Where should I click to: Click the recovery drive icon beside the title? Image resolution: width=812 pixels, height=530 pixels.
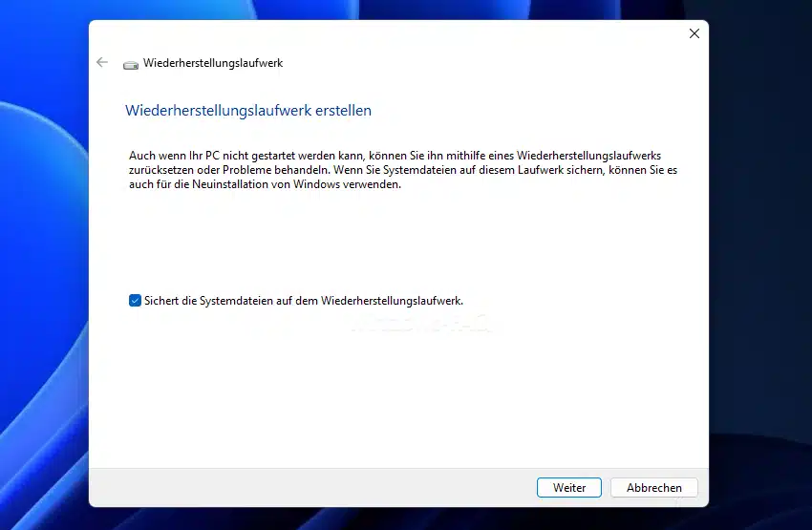pyautogui.click(x=131, y=65)
